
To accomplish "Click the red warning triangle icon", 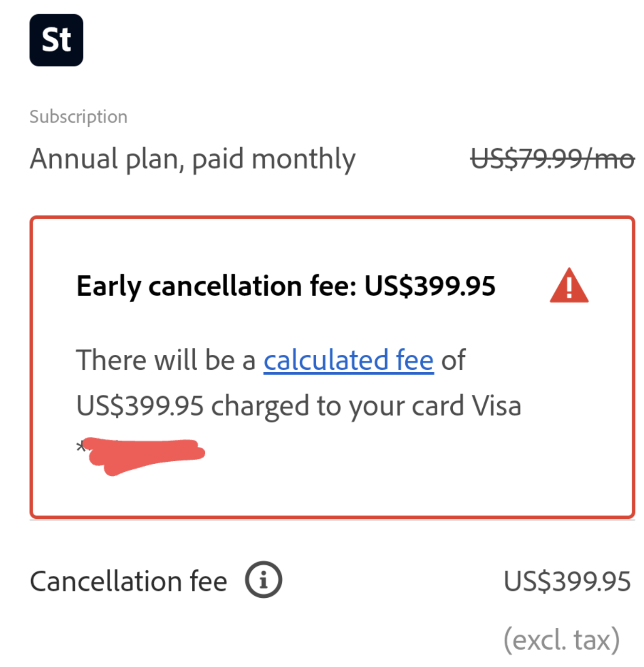I will [x=568, y=287].
